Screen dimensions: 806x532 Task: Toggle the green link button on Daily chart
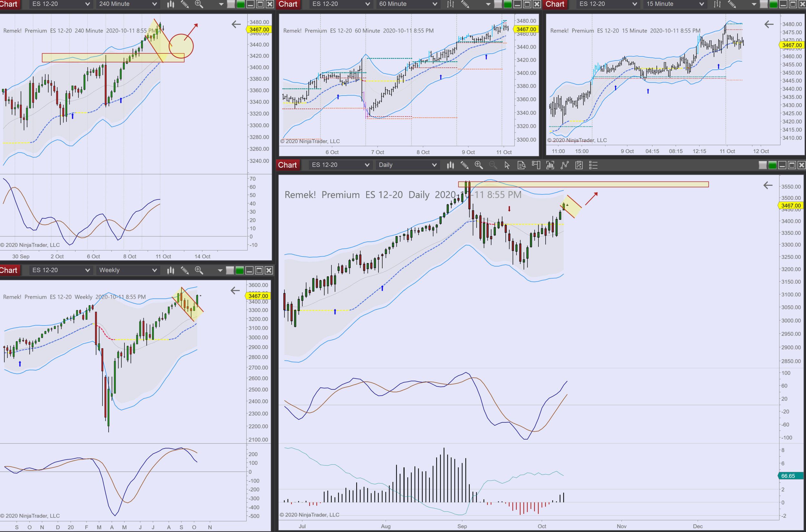coord(772,165)
